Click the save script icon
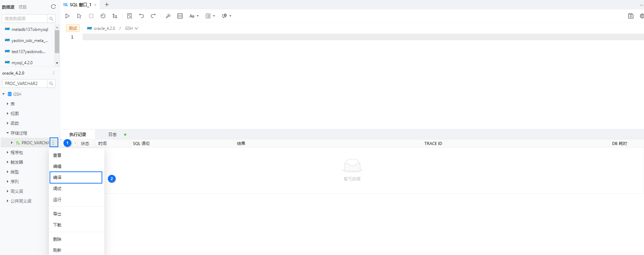 click(x=631, y=16)
